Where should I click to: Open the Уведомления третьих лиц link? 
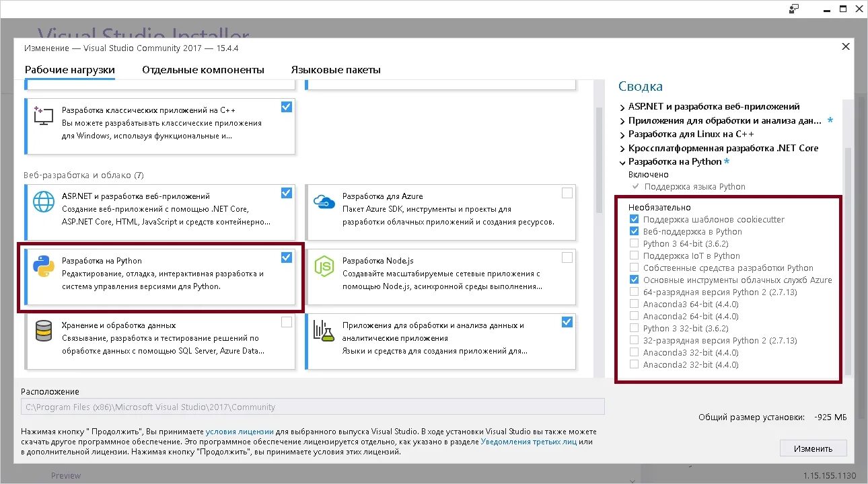click(530, 442)
